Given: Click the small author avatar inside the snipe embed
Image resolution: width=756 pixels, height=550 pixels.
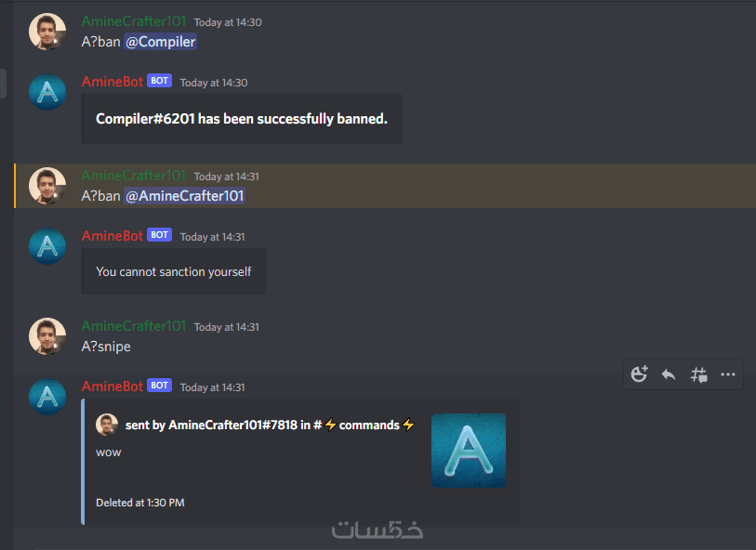Looking at the screenshot, I should point(107,425).
